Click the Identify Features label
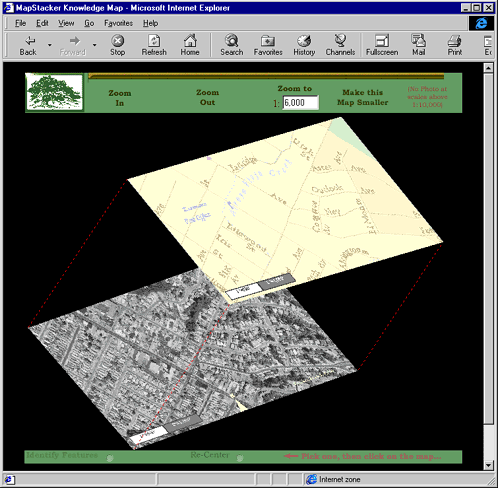The height and width of the screenshot is (488, 498). (62, 455)
